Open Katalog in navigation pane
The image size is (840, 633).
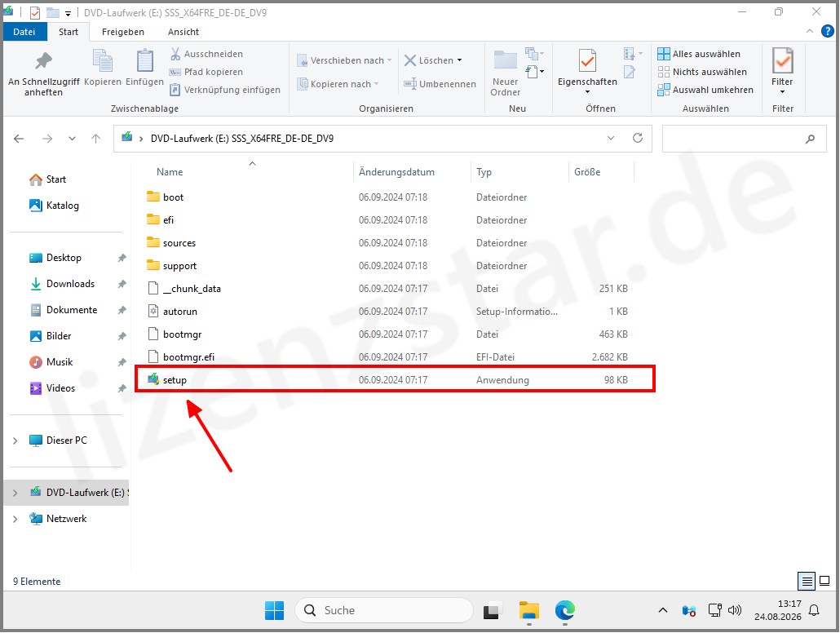click(54, 206)
